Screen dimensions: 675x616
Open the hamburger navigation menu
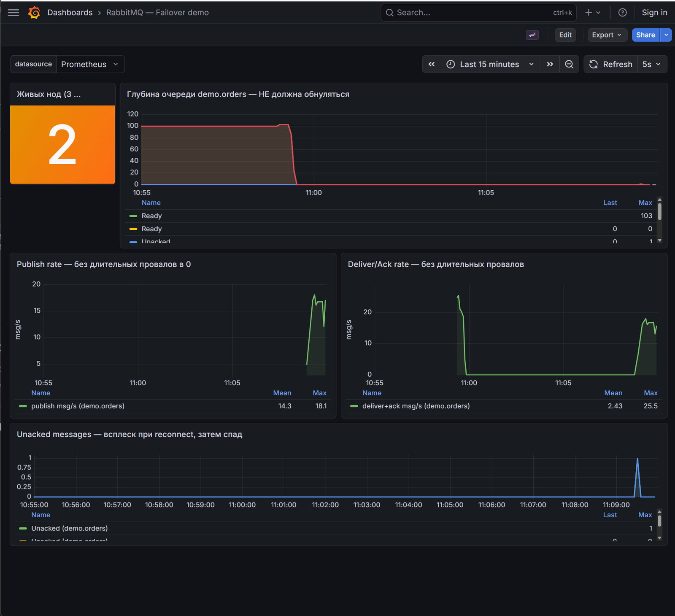[x=13, y=13]
